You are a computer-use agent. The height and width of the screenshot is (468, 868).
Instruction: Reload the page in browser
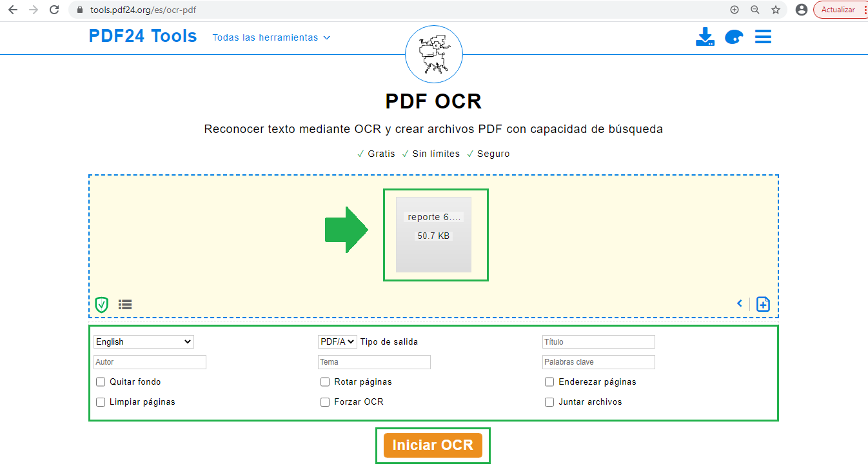(x=54, y=10)
